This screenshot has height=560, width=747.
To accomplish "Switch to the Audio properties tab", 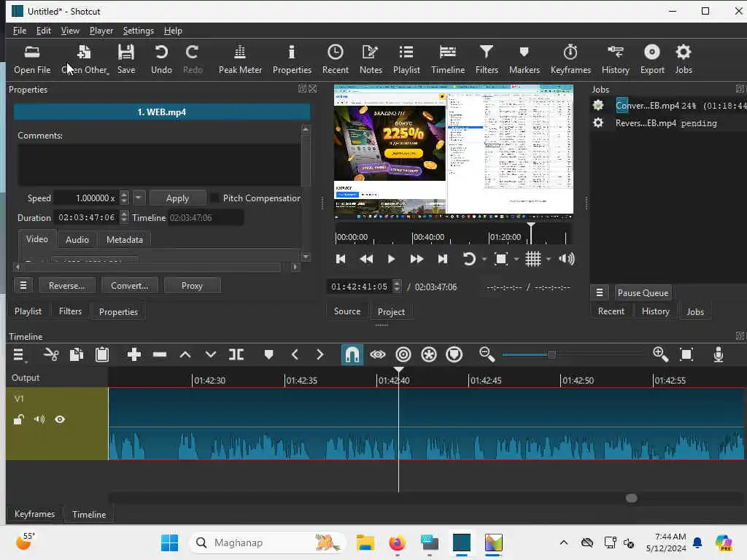I will point(77,239).
